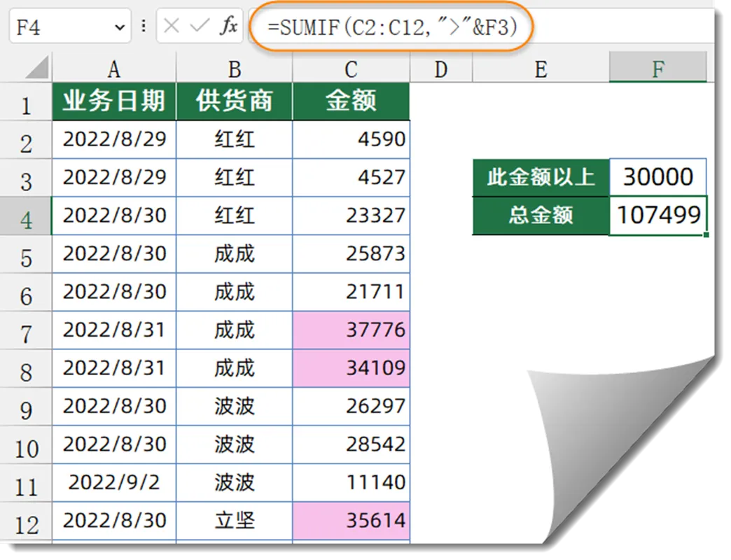Viewport: 731px width, 560px height.
Task: Click the confirm checkmark icon in formula bar
Action: click(200, 26)
